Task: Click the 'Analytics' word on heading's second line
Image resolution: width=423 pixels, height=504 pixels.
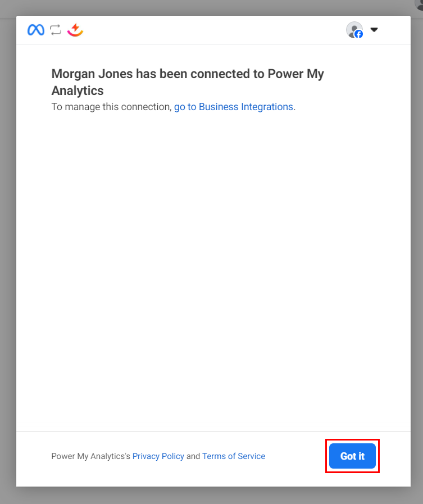Action: (78, 90)
